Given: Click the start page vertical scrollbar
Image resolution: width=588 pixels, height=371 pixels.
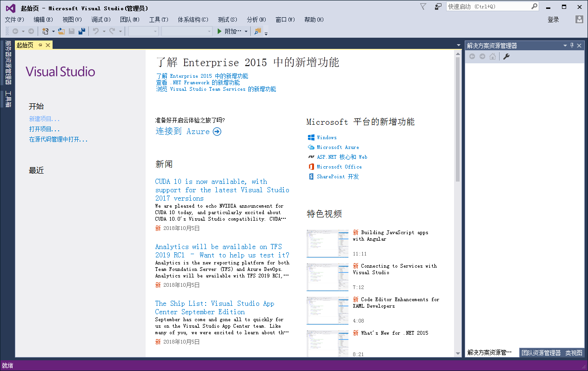Looking at the screenshot, I should click(x=458, y=121).
